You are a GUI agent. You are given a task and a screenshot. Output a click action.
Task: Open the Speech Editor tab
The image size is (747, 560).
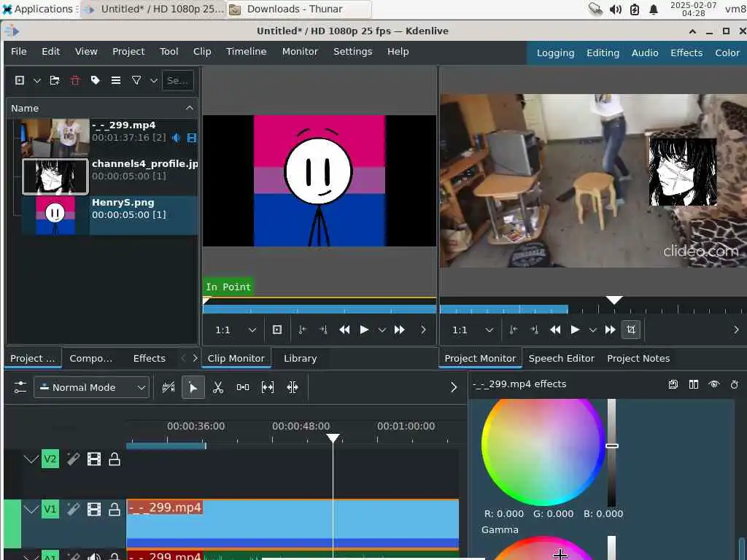point(561,358)
